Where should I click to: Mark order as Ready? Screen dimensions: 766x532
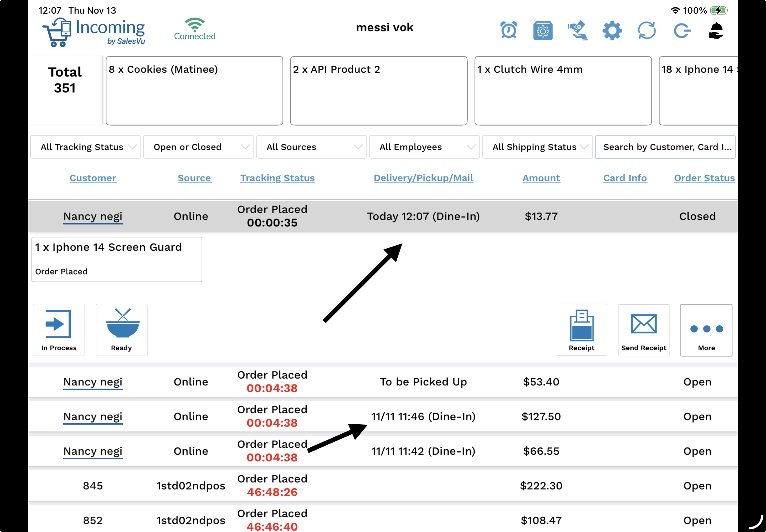121,330
